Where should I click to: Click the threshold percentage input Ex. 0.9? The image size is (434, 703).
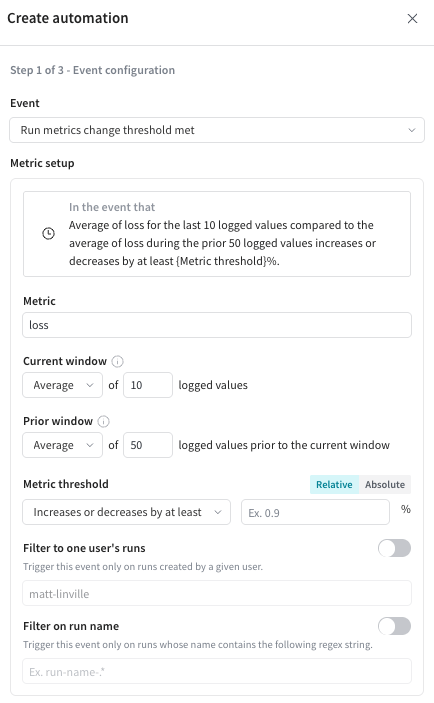click(316, 512)
